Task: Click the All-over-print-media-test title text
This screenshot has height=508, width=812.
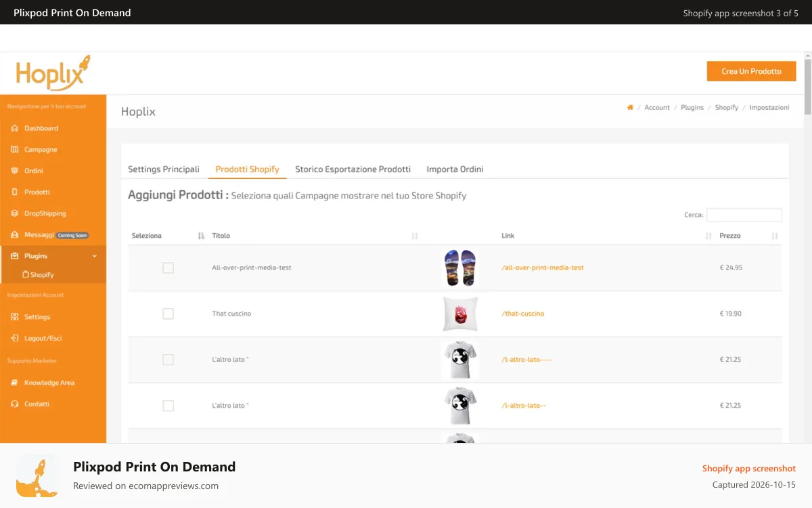Action: [252, 268]
